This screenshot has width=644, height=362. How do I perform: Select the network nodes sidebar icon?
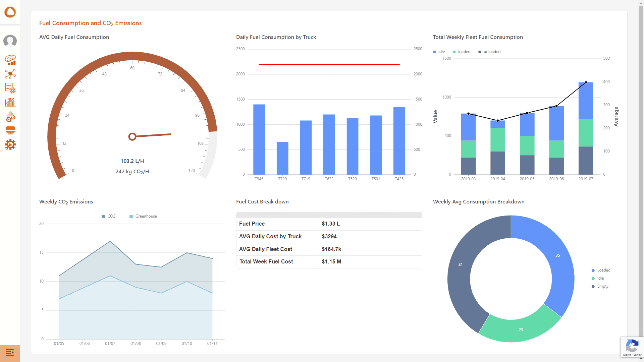click(10, 74)
